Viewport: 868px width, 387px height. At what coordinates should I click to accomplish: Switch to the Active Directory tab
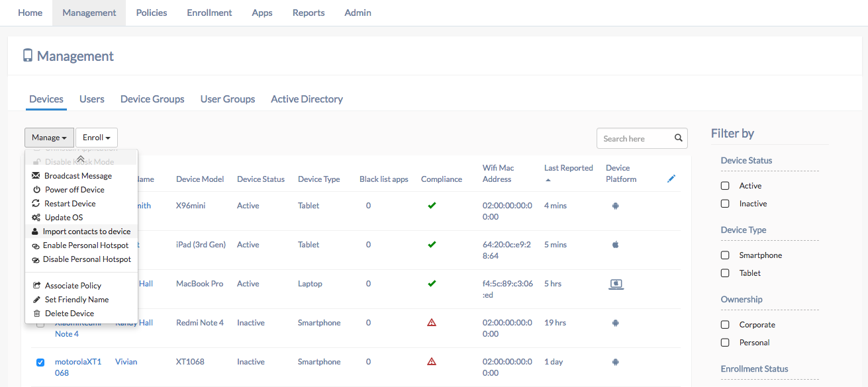(307, 99)
